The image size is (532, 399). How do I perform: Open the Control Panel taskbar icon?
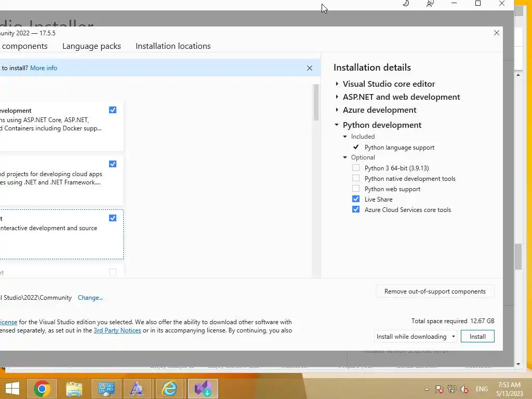tap(106, 389)
